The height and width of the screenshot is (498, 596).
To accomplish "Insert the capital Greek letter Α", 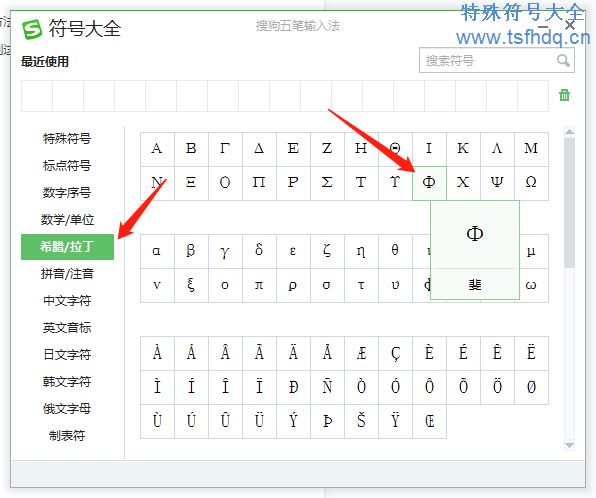I will (157, 149).
